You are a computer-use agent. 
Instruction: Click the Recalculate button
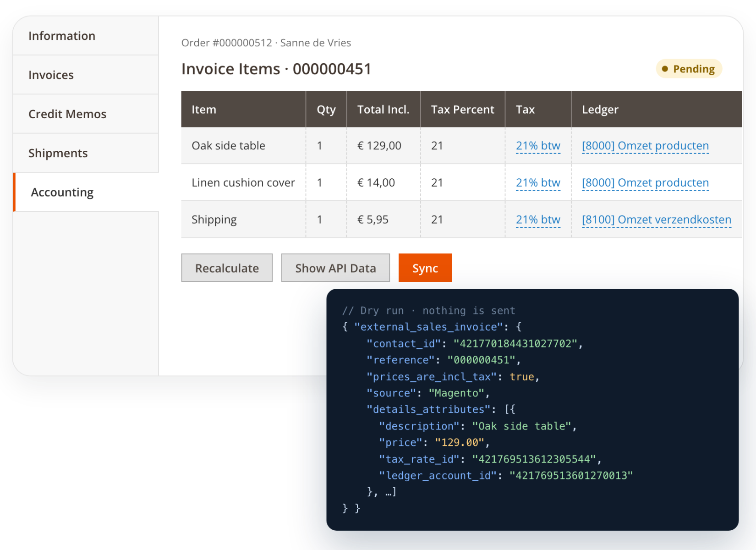click(227, 268)
